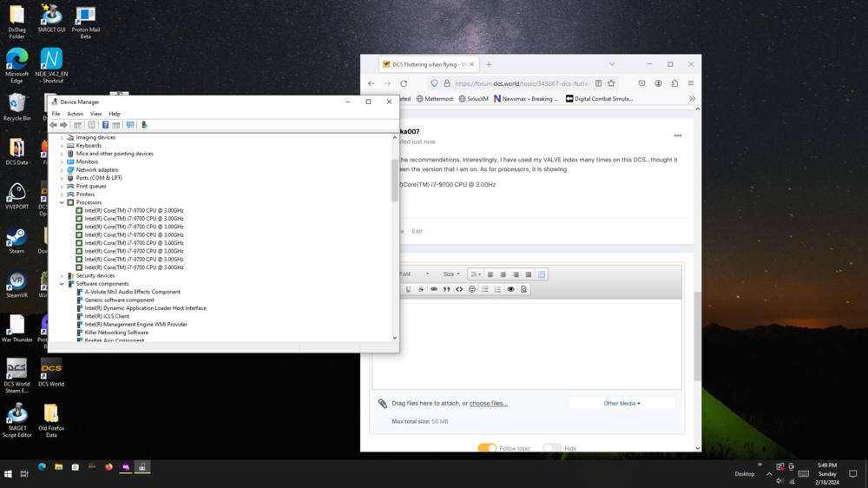Align text right in forum editor
Image resolution: width=868 pixels, height=488 pixels.
516,274
